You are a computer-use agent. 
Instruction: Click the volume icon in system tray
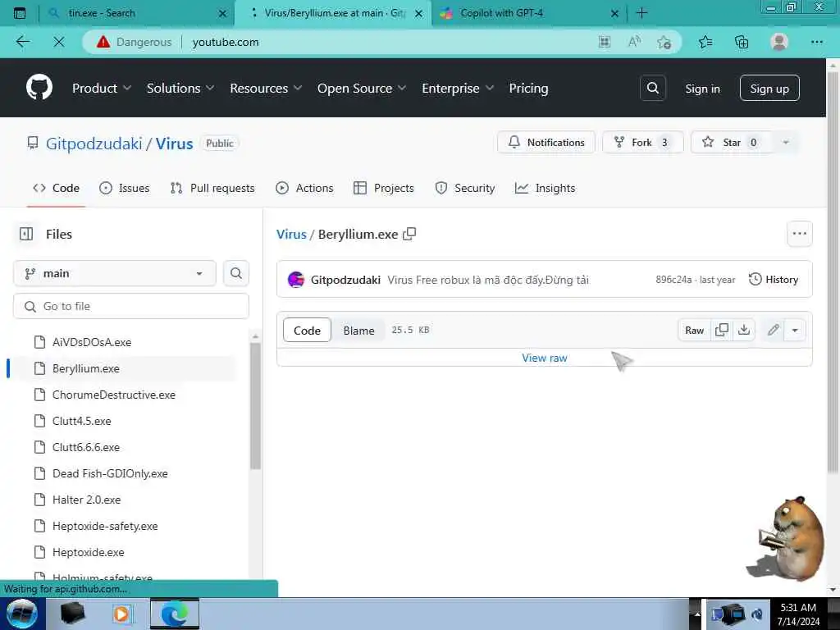point(757,614)
